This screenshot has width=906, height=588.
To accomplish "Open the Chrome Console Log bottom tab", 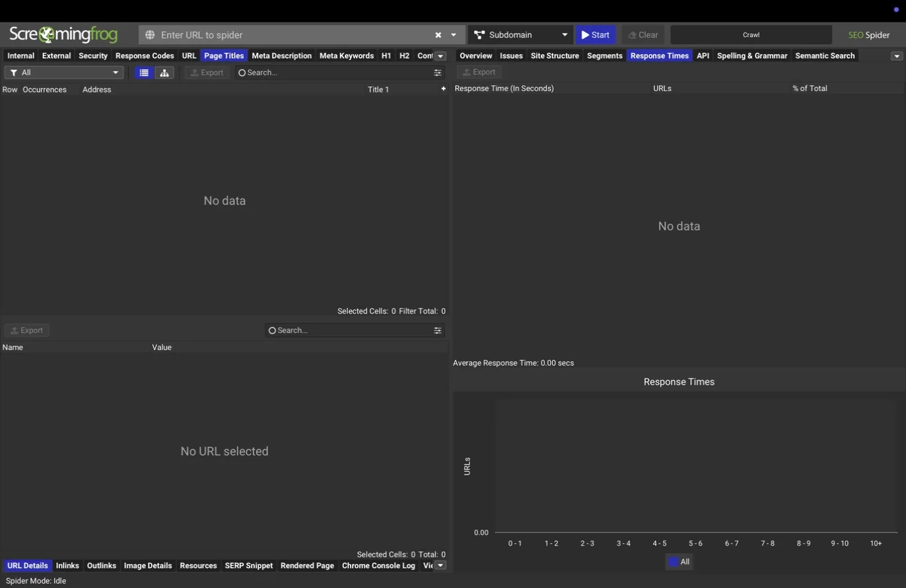I will tap(378, 566).
